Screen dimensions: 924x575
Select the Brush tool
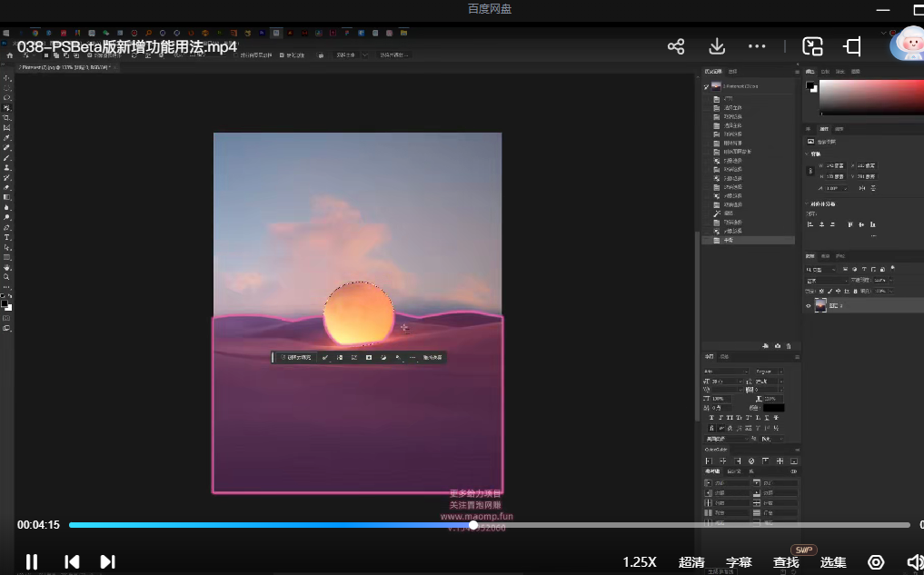pos(7,158)
